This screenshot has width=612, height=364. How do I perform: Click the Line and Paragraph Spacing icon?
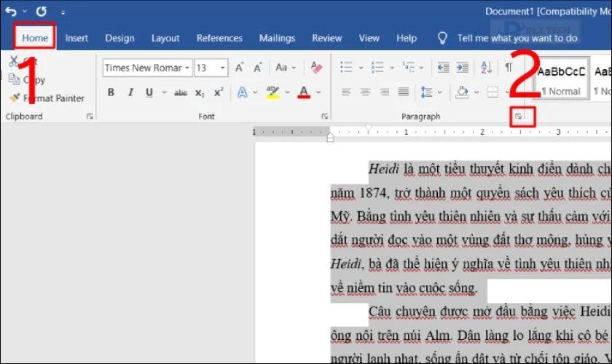(x=426, y=92)
